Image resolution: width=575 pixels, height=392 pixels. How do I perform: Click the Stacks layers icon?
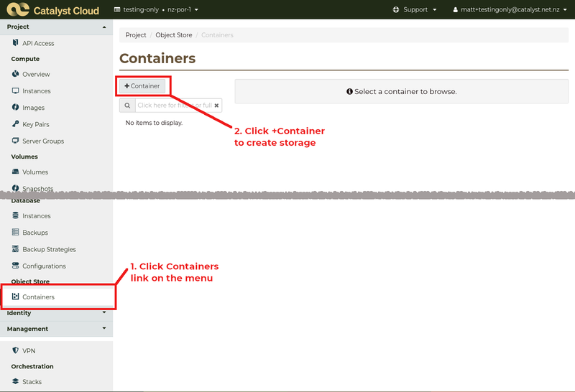pyautogui.click(x=15, y=381)
